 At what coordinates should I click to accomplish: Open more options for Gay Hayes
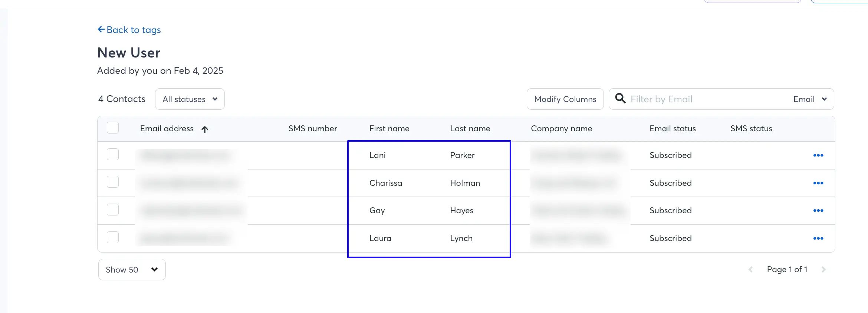click(x=818, y=211)
